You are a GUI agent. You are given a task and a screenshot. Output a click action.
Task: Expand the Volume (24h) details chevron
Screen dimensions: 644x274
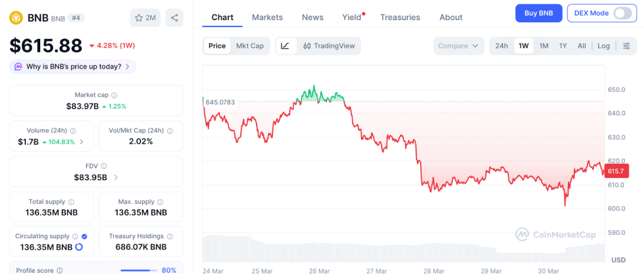coord(81,142)
